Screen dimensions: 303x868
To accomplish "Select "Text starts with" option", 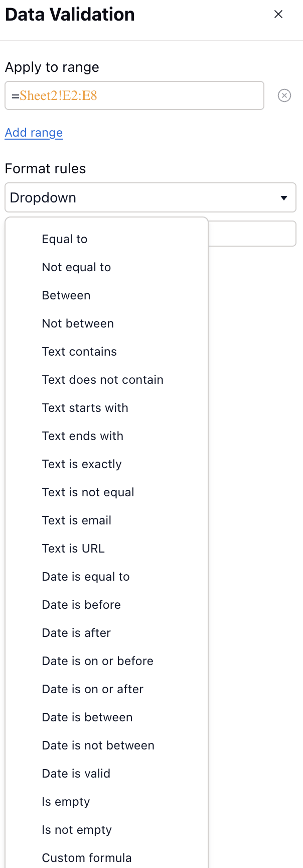I will point(85,407).
